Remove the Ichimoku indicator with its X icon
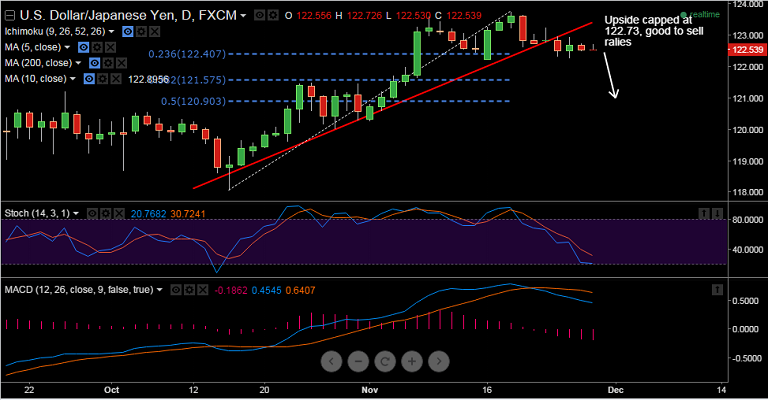The width and height of the screenshot is (768, 400). coord(154,32)
